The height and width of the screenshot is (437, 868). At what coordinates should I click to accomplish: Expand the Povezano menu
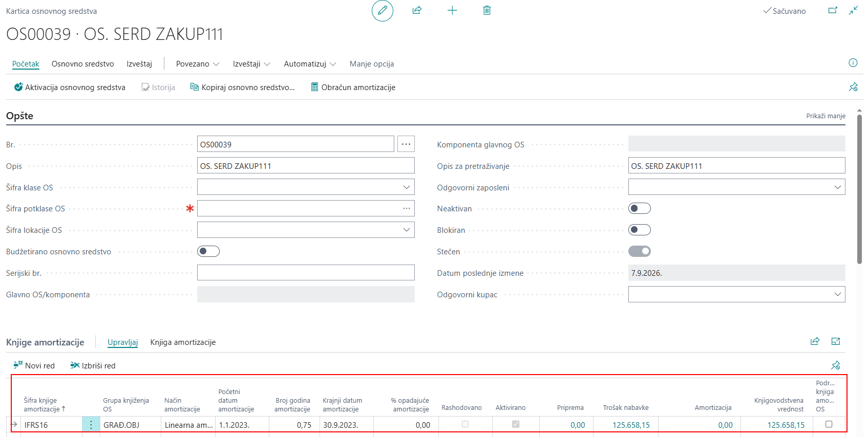[x=198, y=64]
